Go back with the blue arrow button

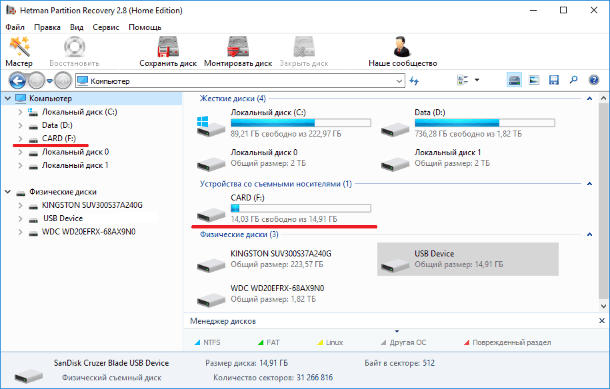(18, 81)
